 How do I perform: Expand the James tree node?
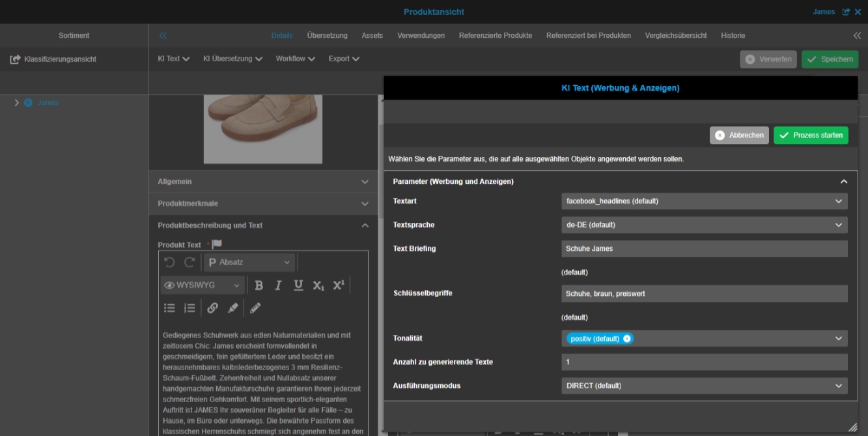click(16, 103)
